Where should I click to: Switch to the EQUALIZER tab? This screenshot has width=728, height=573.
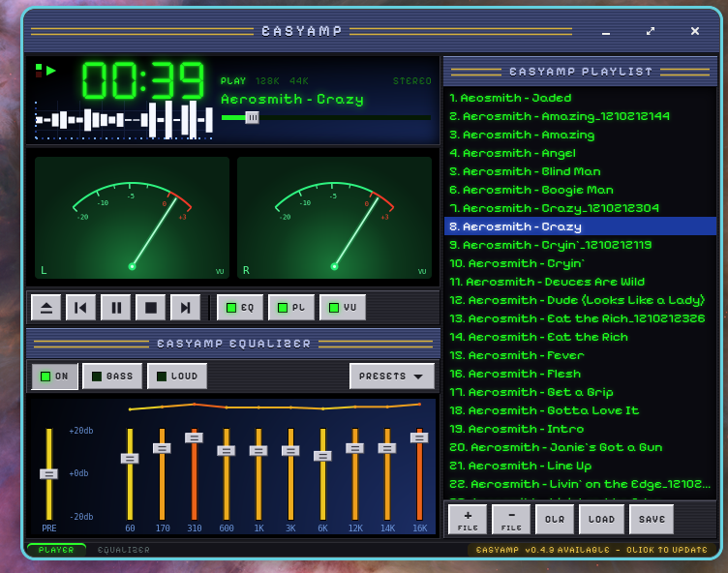click(124, 550)
